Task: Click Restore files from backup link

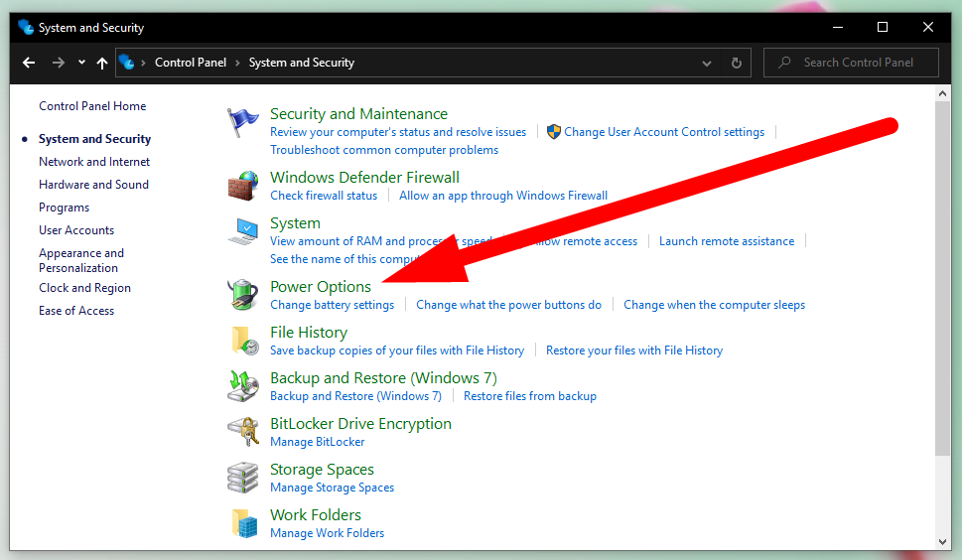Action: tap(530, 396)
